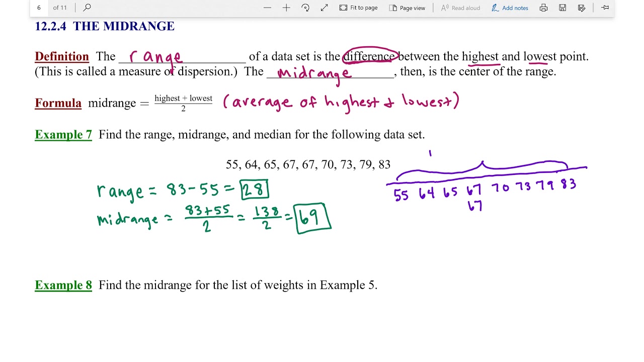Viewport: 644px width, 362px height.
Task: Start Read aloud
Action: click(x=460, y=8)
